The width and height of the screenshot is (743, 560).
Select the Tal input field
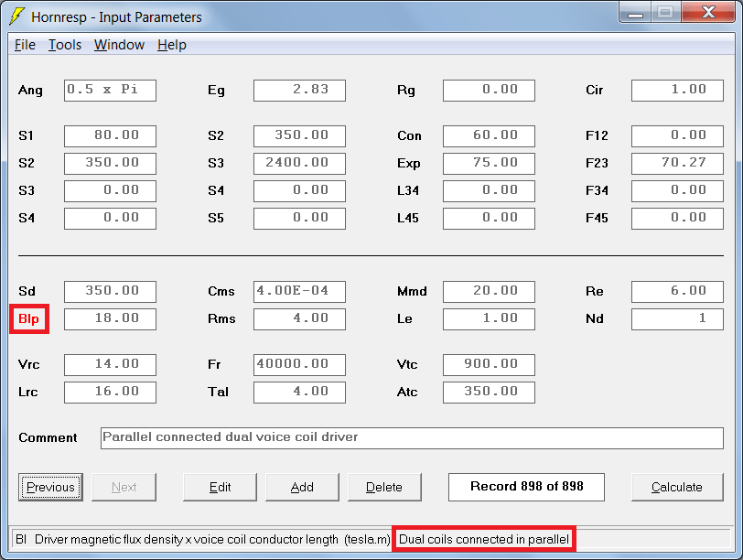click(299, 393)
